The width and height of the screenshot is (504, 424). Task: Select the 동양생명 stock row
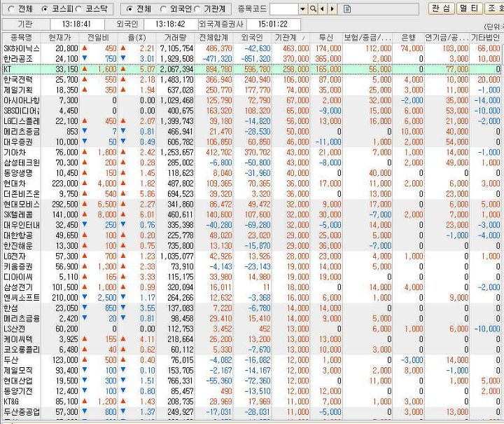252,173
